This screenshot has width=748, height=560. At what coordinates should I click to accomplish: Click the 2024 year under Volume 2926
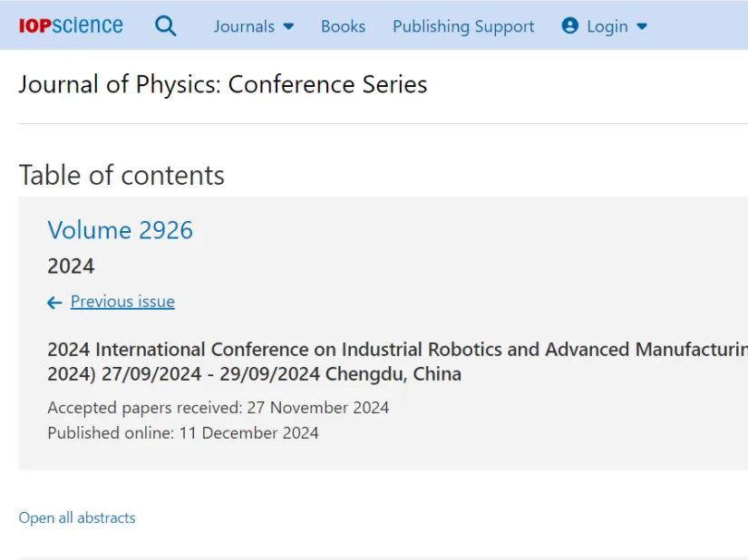pos(71,266)
